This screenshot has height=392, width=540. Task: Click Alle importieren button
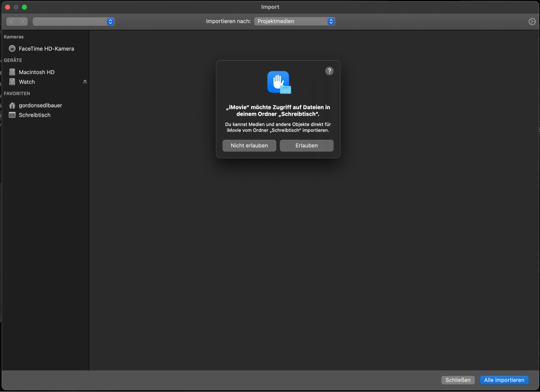click(504, 380)
